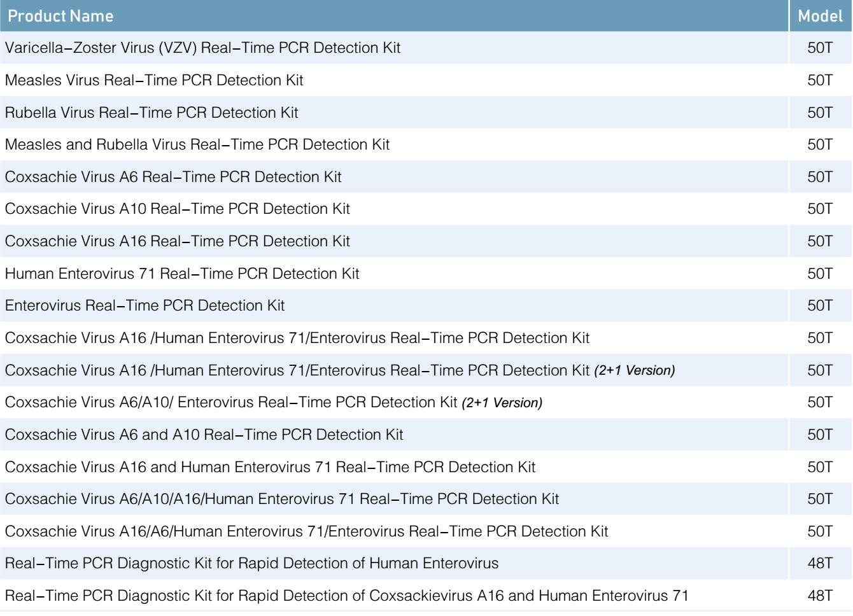The height and width of the screenshot is (616, 853).
Task: Click the Product Name column header
Action: (x=60, y=16)
